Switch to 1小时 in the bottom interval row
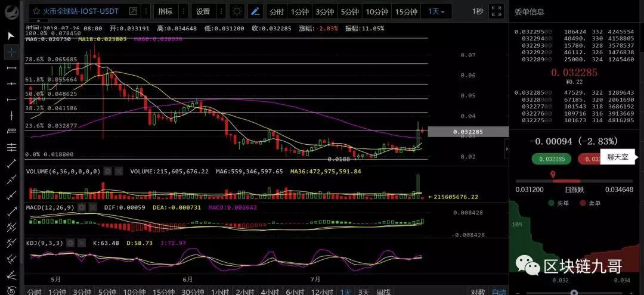644x295 pixels. click(x=220, y=291)
